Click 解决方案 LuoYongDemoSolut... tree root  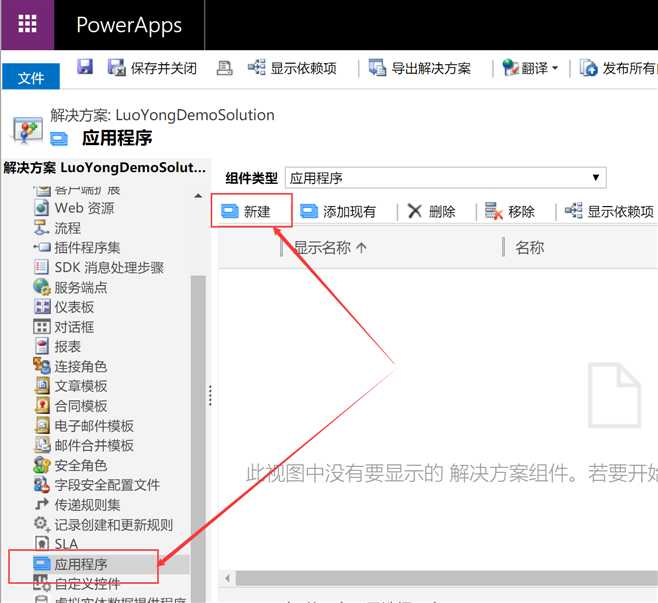(104, 167)
